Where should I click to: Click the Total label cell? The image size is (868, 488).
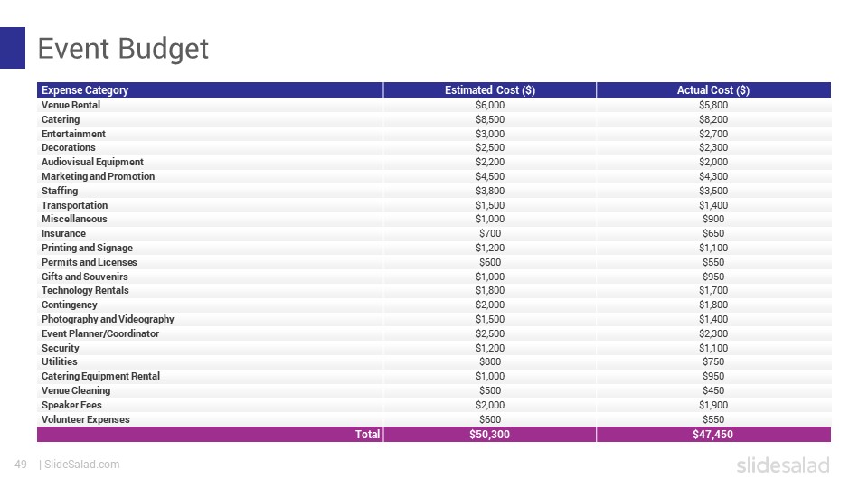(x=367, y=435)
